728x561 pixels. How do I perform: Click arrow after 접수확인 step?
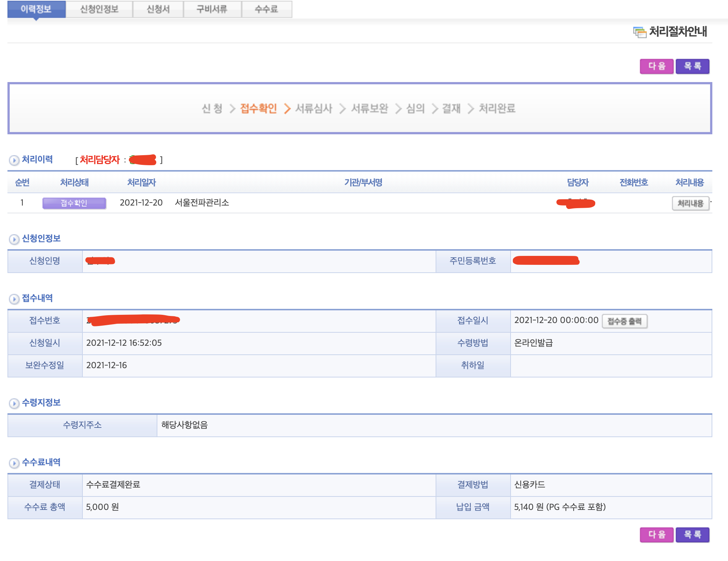[287, 109]
